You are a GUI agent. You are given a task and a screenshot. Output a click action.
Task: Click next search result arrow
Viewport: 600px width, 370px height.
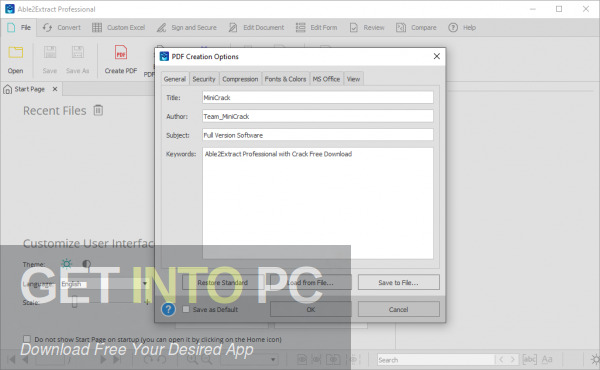513,359
